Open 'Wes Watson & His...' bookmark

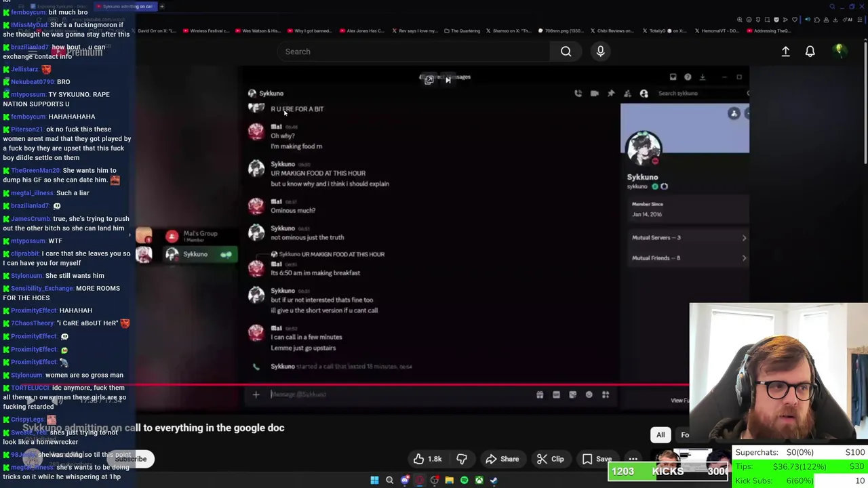click(x=257, y=30)
